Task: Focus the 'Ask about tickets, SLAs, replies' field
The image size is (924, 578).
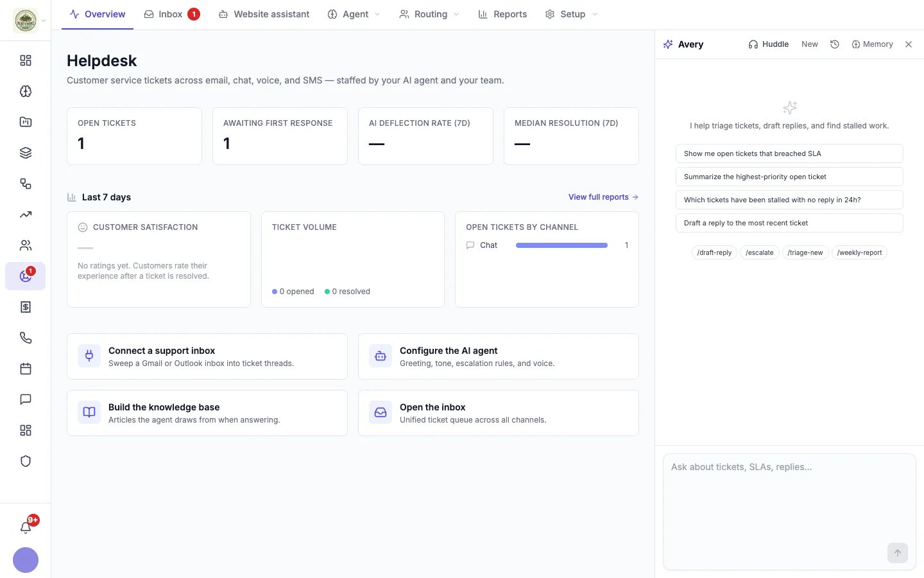Action: click(789, 512)
